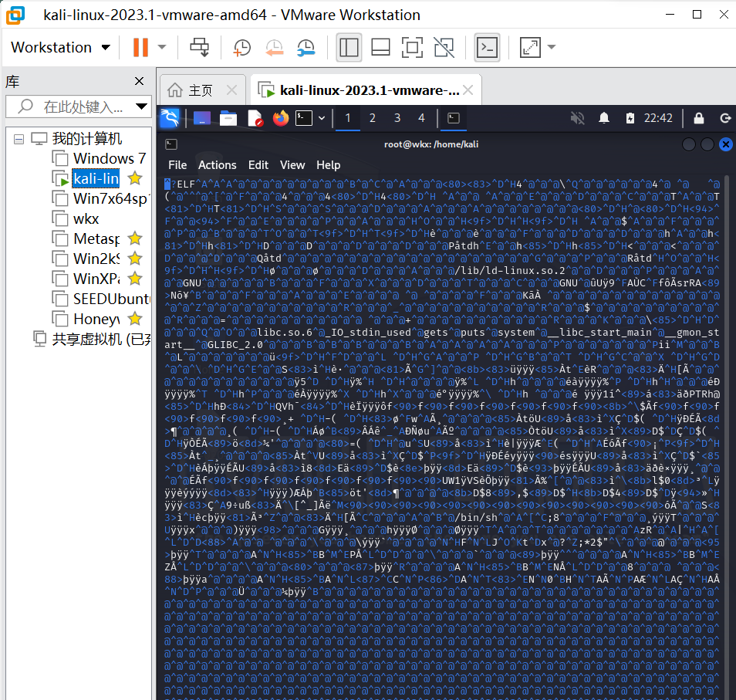Open the notifications bell icon
Screen dimensions: 736x700
(x=604, y=118)
